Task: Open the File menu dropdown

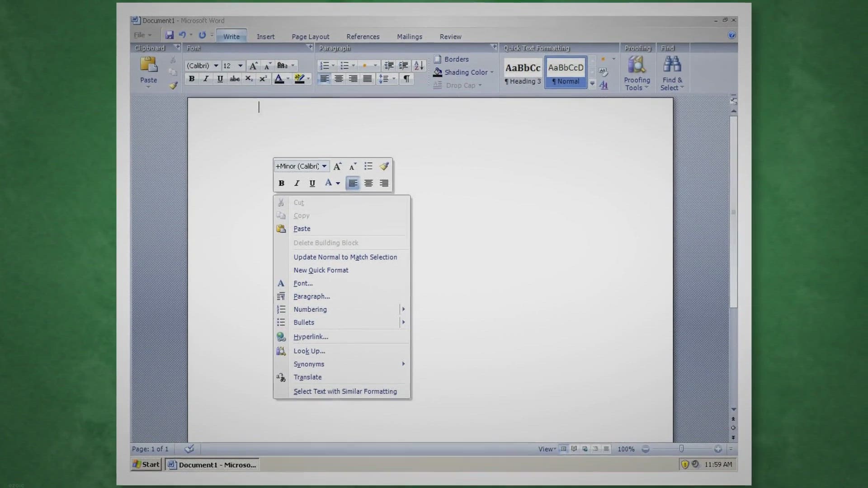Action: (143, 35)
